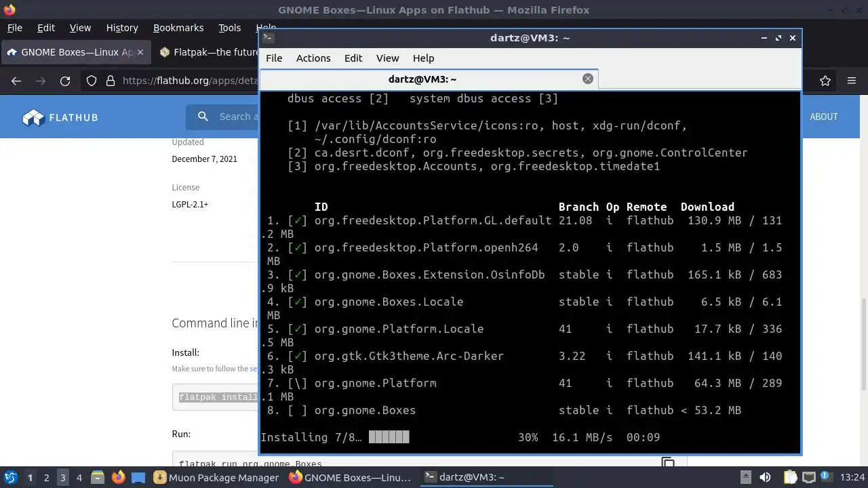Switch to GNOME Boxes Firefox taskbar entry
Viewport: 868px width, 488px height.
(351, 477)
